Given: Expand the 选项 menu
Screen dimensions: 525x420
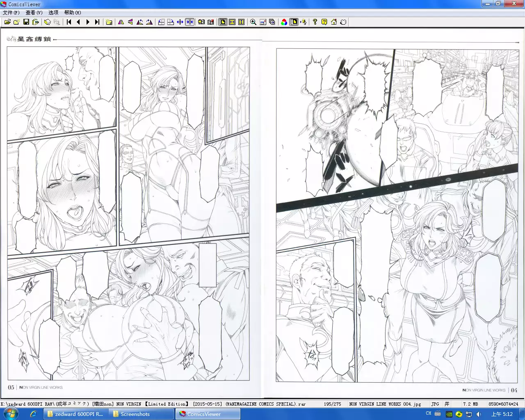Looking at the screenshot, I should 53,13.
